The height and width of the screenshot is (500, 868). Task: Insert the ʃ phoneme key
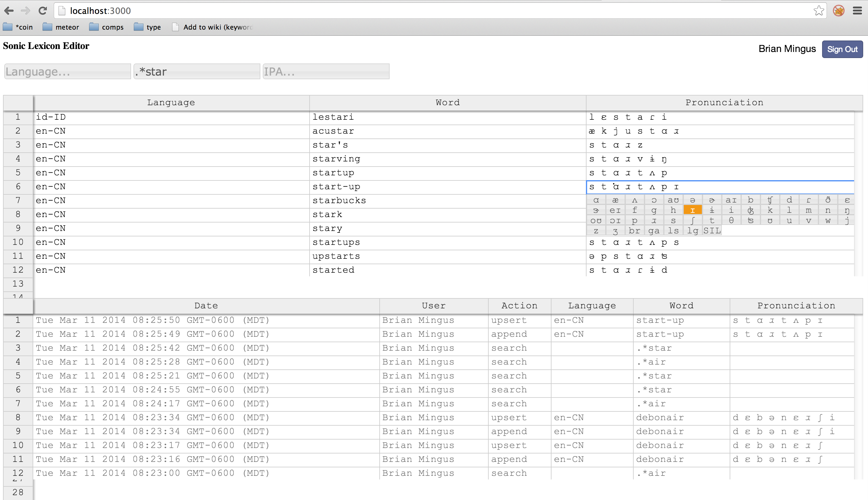[693, 220]
